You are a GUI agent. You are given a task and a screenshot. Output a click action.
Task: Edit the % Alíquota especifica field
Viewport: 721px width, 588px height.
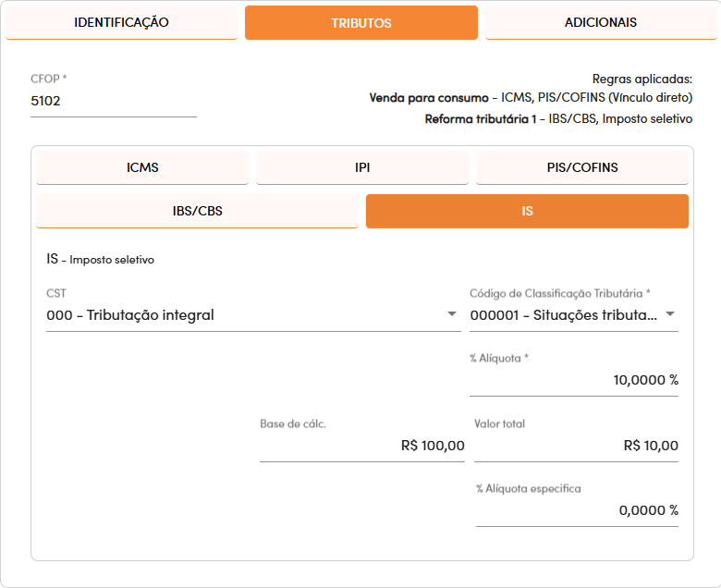(577, 510)
